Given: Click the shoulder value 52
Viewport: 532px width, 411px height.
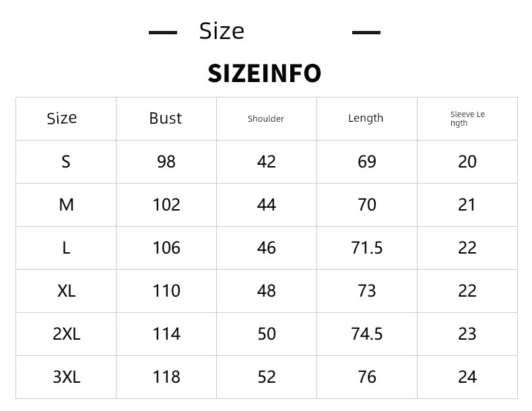Looking at the screenshot, I should click(267, 377).
